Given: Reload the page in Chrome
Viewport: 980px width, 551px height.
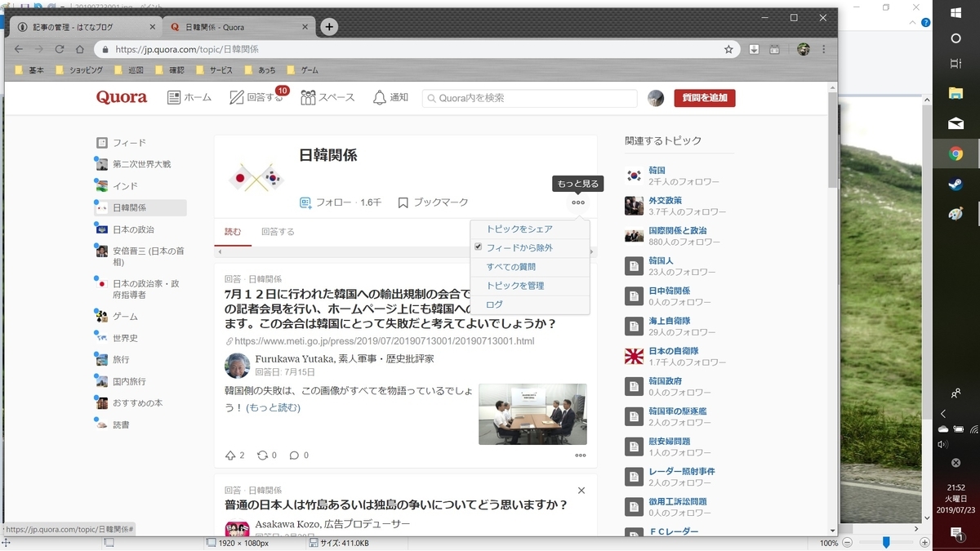Looking at the screenshot, I should click(59, 49).
